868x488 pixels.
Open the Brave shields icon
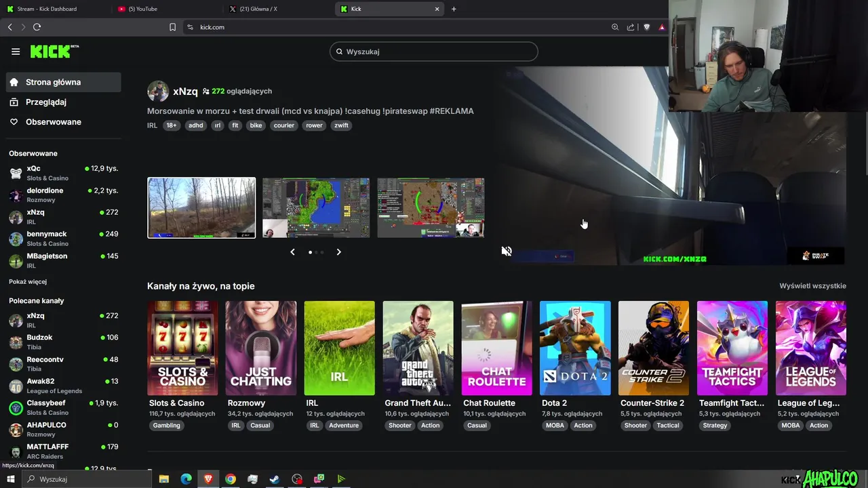point(646,27)
